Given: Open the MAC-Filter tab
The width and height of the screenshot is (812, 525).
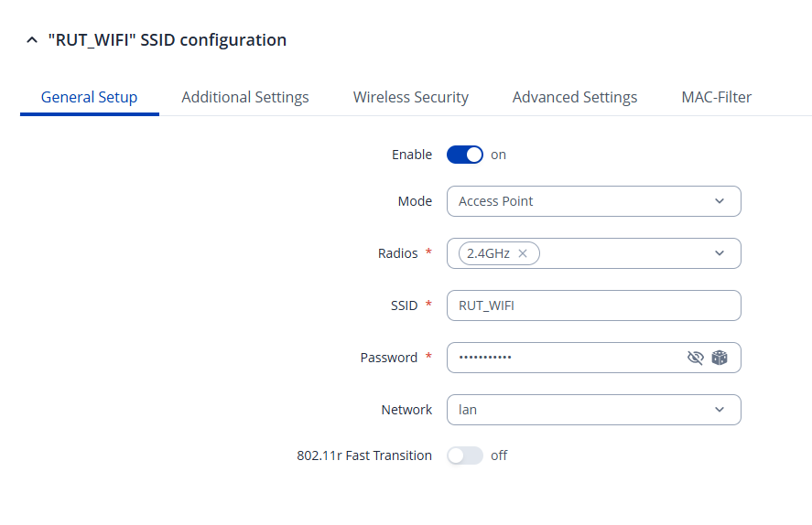Looking at the screenshot, I should 716,97.
